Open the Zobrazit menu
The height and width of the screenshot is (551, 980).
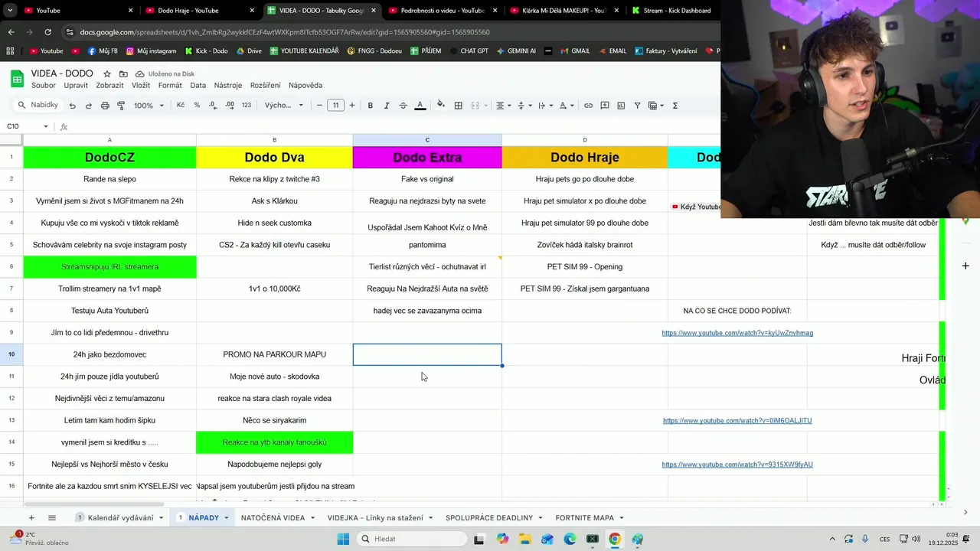tap(109, 85)
